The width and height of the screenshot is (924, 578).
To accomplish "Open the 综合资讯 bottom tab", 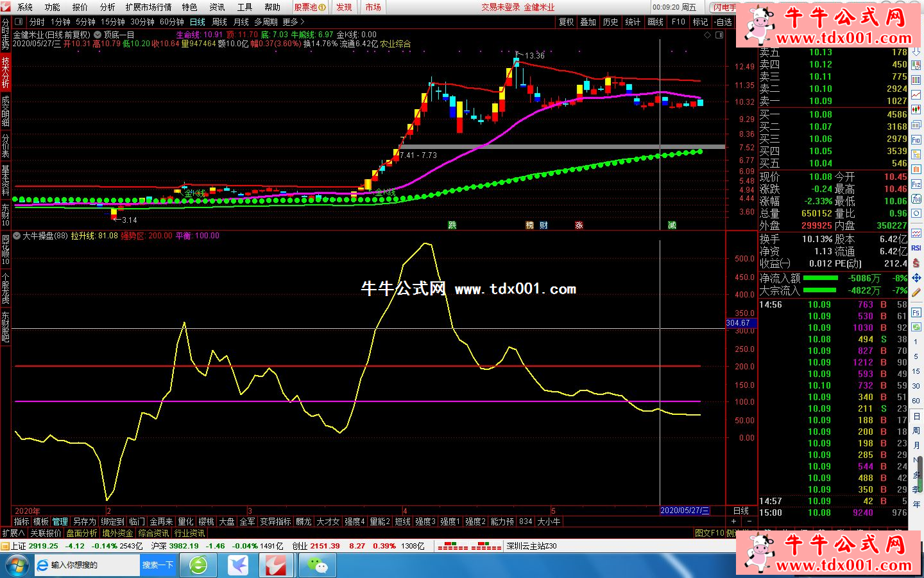I will 153,533.
